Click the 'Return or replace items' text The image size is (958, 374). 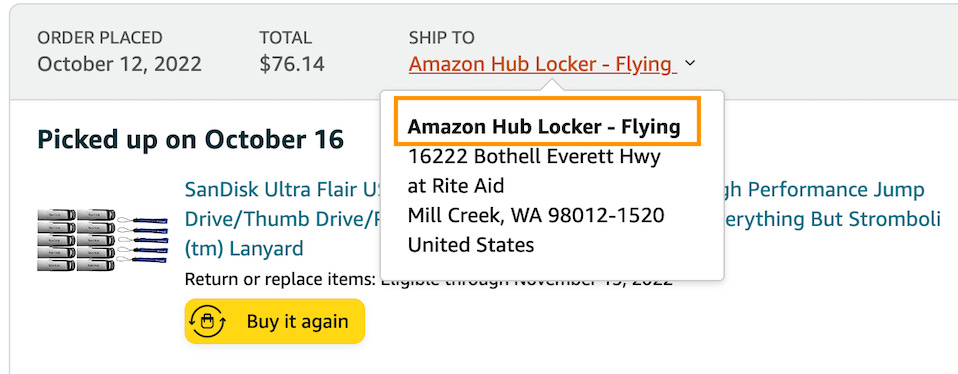[x=279, y=280]
